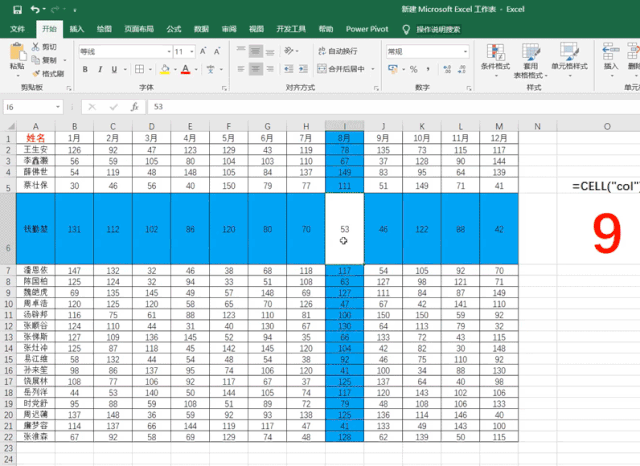Screen dimensions: 640x466
Task: Click the Select All corner triangle
Action: pos(11,126)
